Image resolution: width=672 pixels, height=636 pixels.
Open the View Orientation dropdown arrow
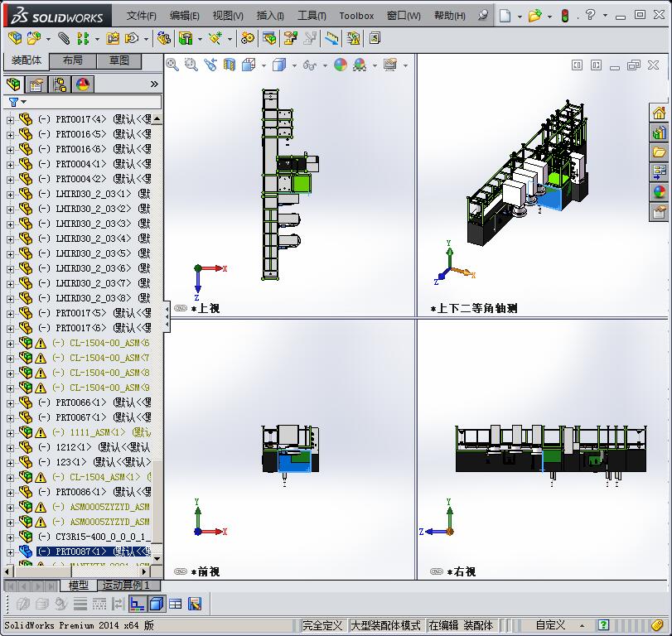coord(263,65)
